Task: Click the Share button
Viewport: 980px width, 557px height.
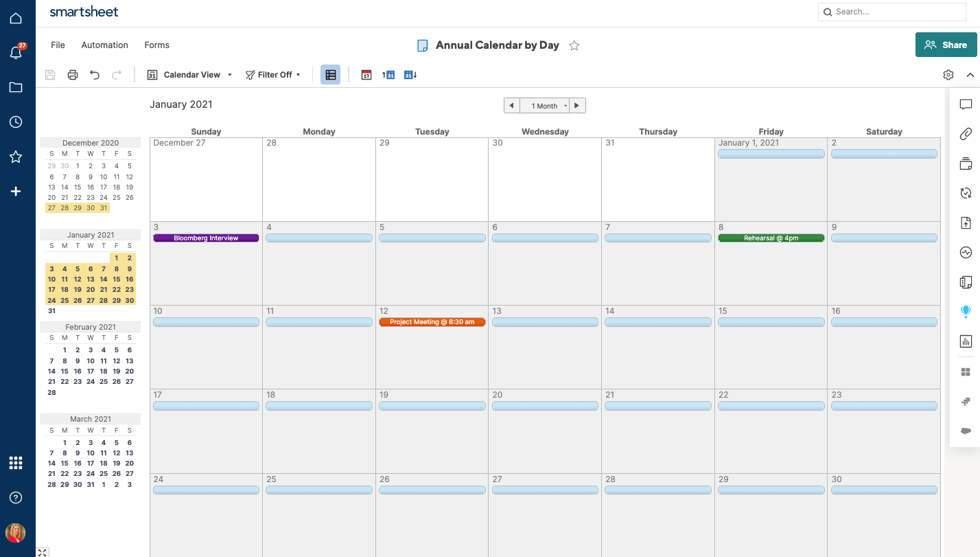Action: pyautogui.click(x=946, y=45)
